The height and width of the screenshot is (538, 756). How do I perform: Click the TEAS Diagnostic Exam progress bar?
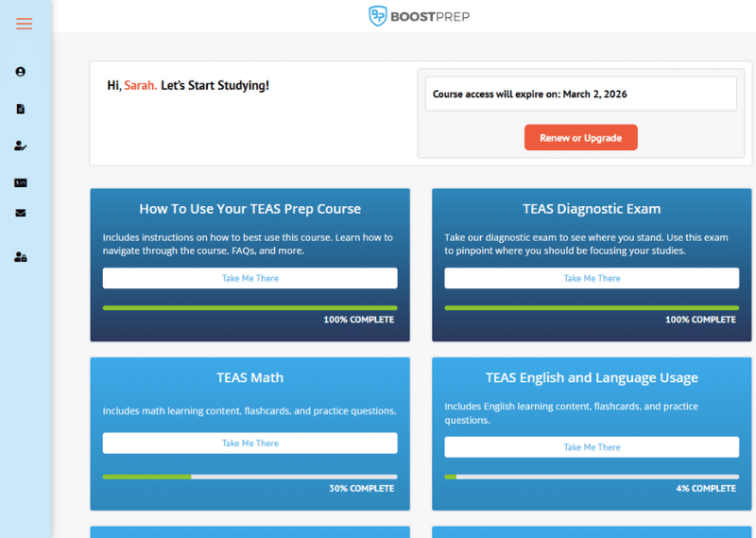pyautogui.click(x=592, y=308)
